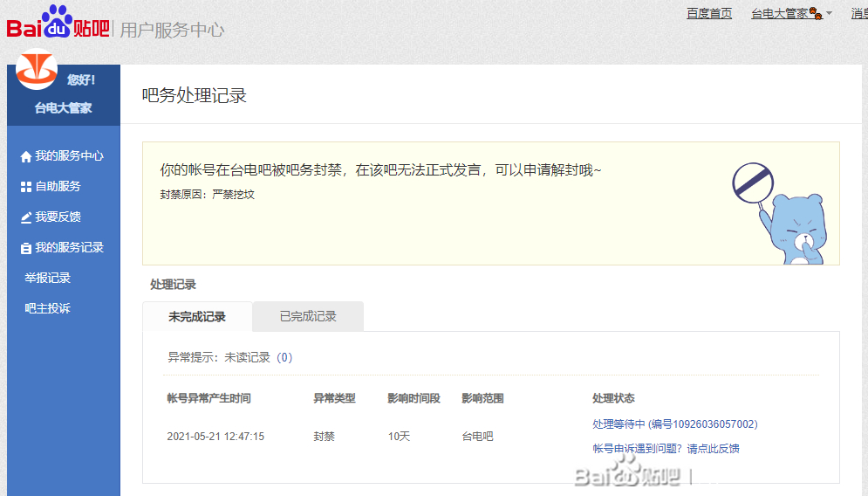Select the grid icon for 自助服务
868x496 pixels.
(x=25, y=187)
